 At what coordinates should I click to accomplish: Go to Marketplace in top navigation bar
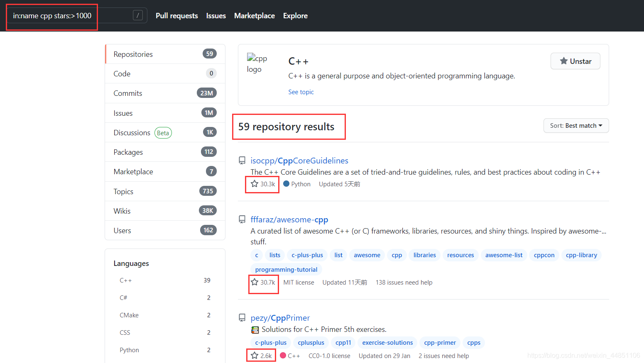(255, 16)
